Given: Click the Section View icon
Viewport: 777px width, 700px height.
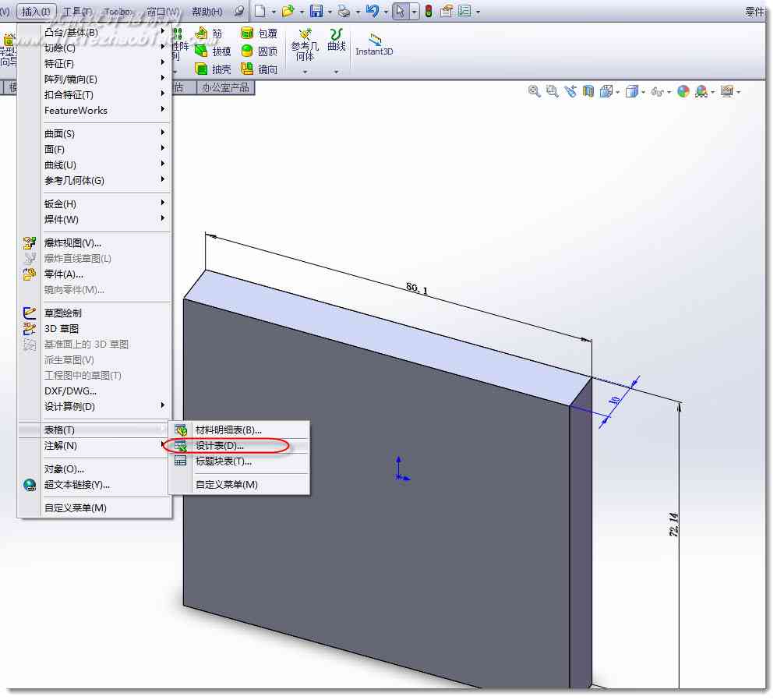Looking at the screenshot, I should coord(588,91).
